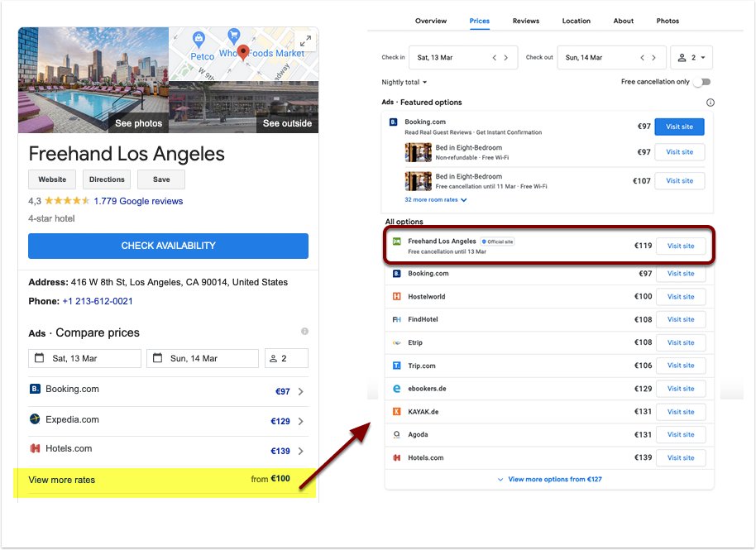Click the non-refundable Eight-Bedroom room thumbnail
This screenshot has width=756, height=550.
[x=418, y=152]
